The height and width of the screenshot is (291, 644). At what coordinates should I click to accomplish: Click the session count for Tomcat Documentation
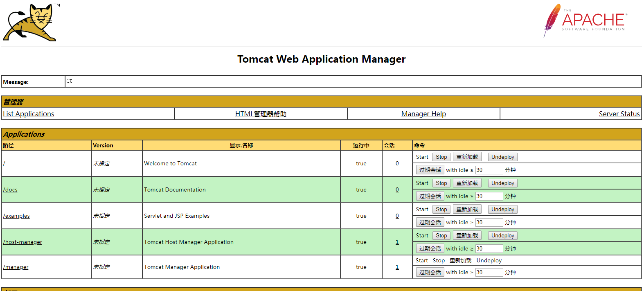click(397, 189)
